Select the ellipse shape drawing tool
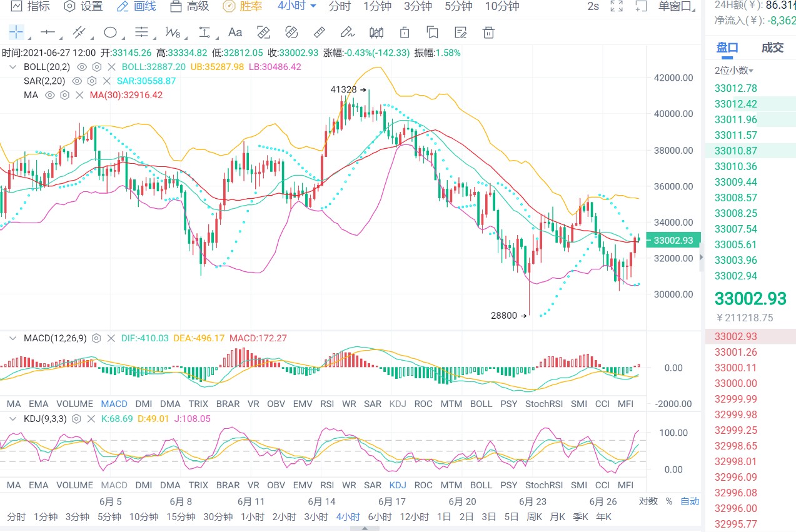 pyautogui.click(x=111, y=33)
